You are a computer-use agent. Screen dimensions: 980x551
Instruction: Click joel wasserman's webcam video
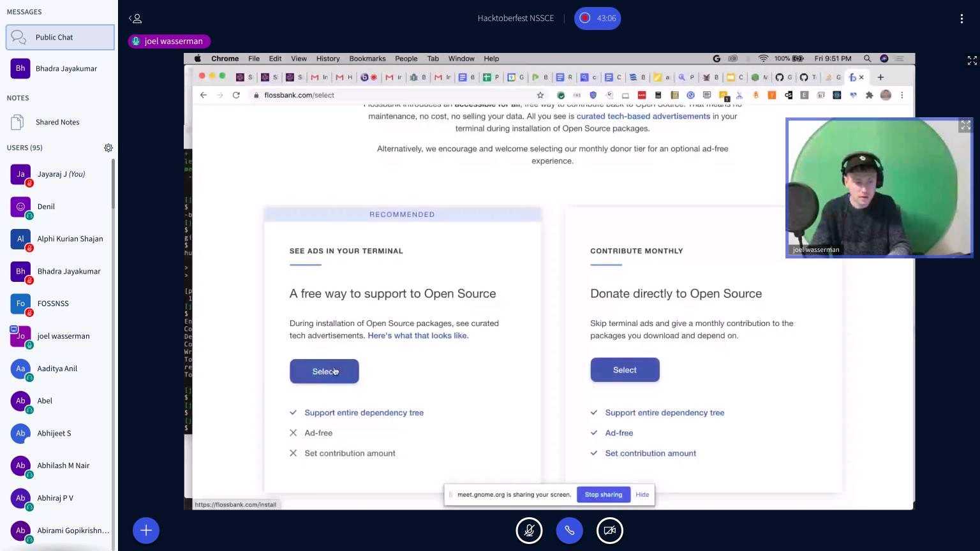click(879, 188)
